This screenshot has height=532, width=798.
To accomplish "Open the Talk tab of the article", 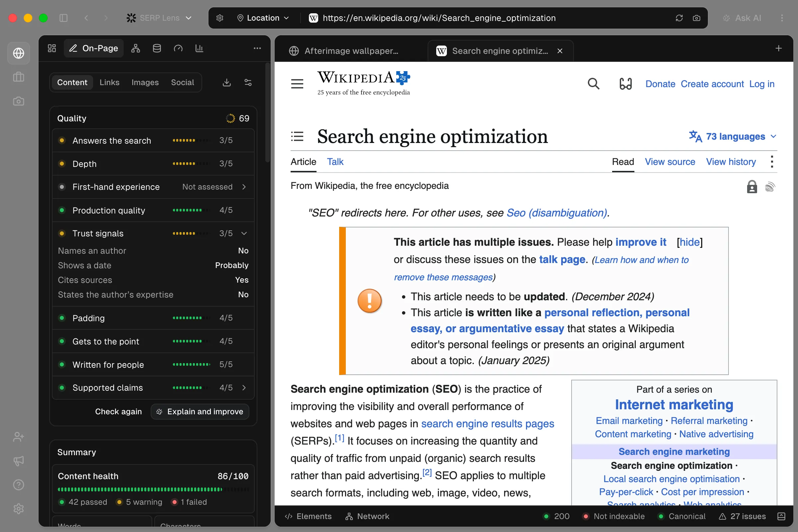I will [335, 162].
